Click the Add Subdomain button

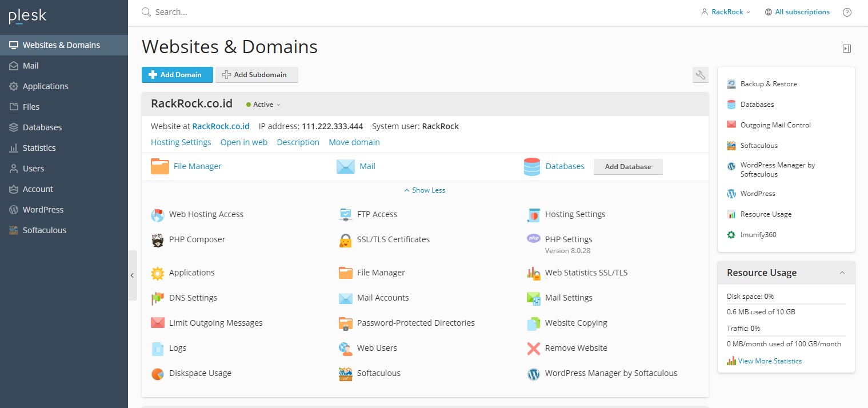[x=257, y=75]
